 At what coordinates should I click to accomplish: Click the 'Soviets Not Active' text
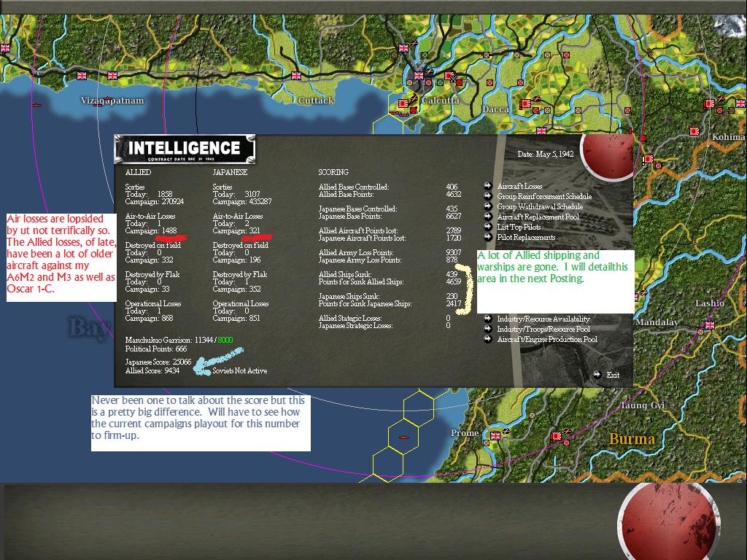(239, 370)
